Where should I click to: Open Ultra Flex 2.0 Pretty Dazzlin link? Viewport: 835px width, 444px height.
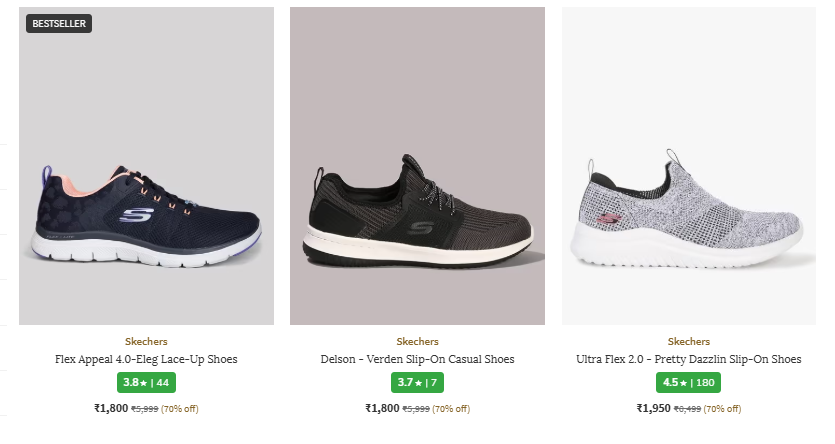click(x=688, y=359)
